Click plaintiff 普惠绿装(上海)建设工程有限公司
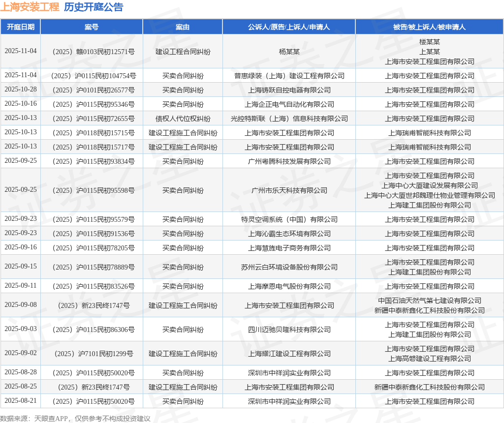This screenshot has width=504, height=423. coord(289,76)
